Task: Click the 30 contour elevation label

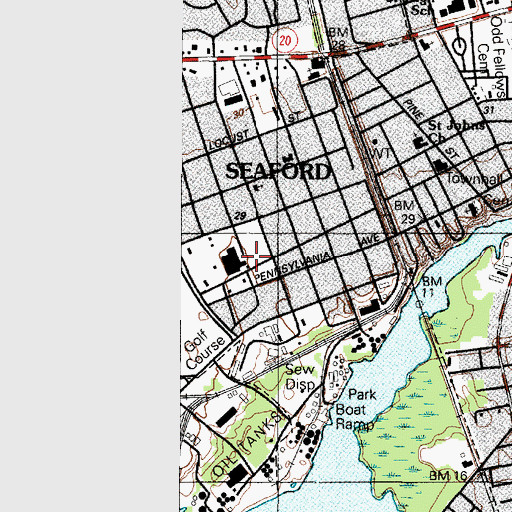Action: click(239, 114)
